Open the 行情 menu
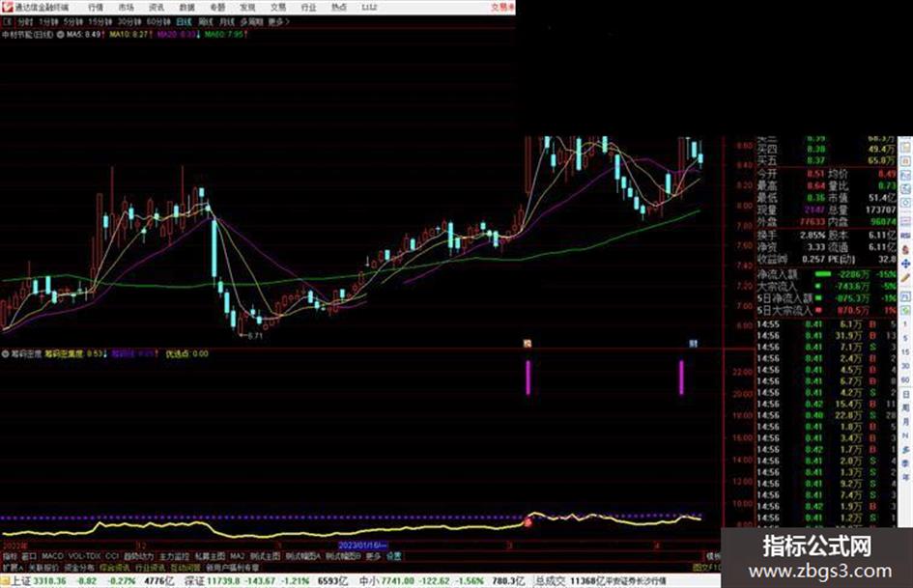913x588 pixels. point(96,8)
